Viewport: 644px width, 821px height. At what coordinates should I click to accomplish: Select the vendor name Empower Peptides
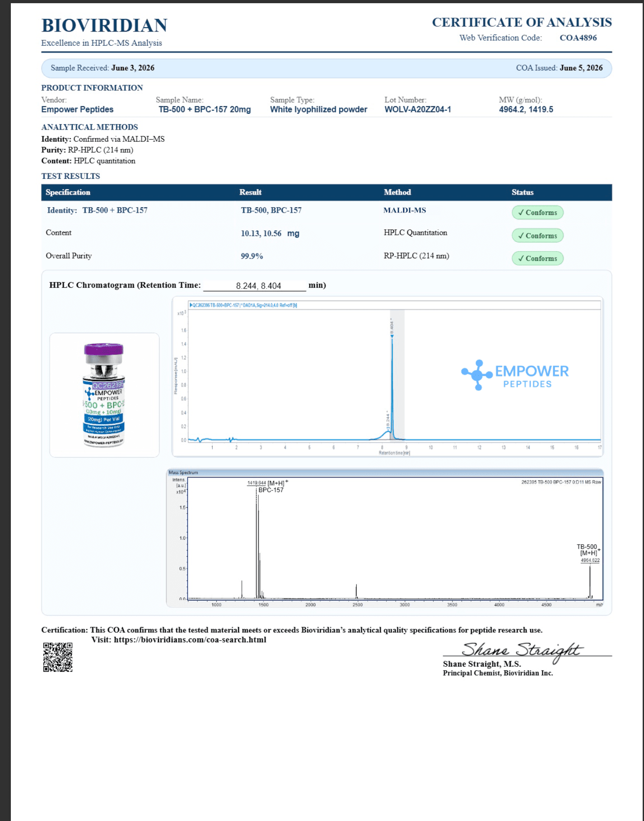coord(77,109)
